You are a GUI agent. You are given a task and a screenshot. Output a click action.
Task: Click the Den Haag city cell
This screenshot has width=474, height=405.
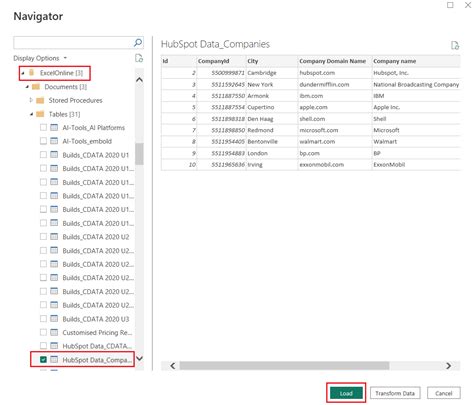272,119
